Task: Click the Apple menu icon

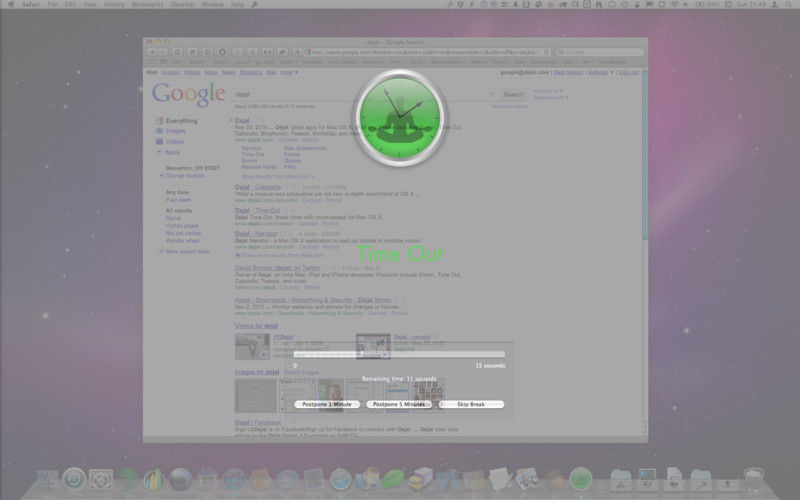Action: click(11, 4)
